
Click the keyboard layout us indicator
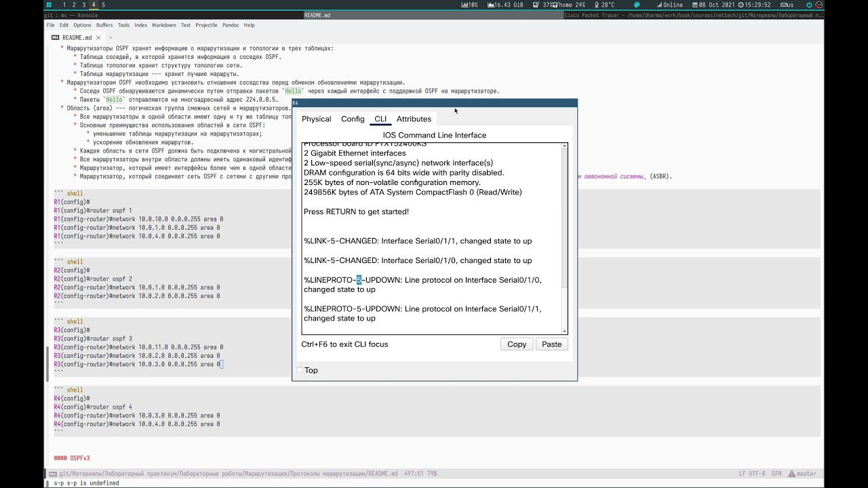(786, 5)
